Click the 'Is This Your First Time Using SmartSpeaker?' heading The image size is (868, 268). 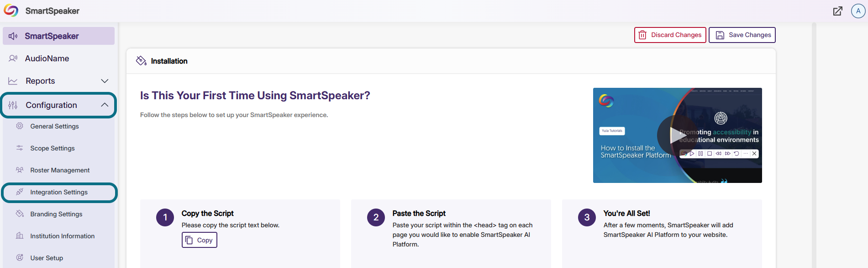pyautogui.click(x=255, y=96)
